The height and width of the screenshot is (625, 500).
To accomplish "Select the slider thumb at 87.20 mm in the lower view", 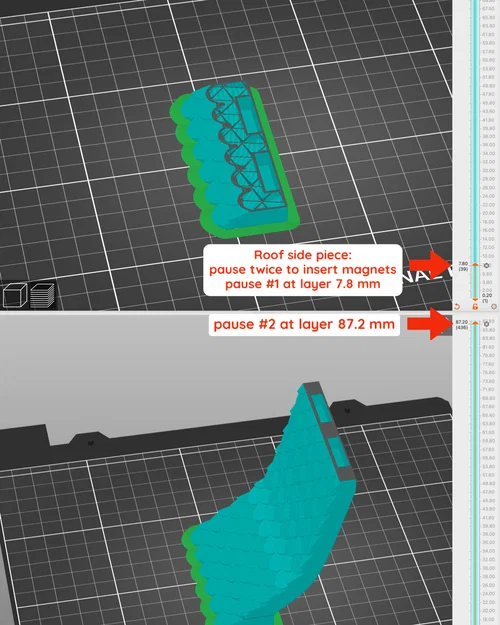I will point(475,322).
